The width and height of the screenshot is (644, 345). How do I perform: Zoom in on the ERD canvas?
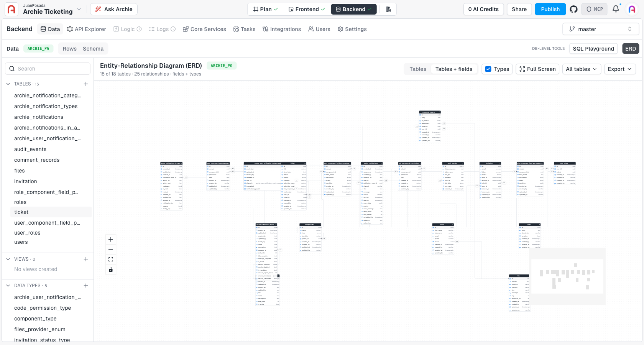tap(111, 240)
